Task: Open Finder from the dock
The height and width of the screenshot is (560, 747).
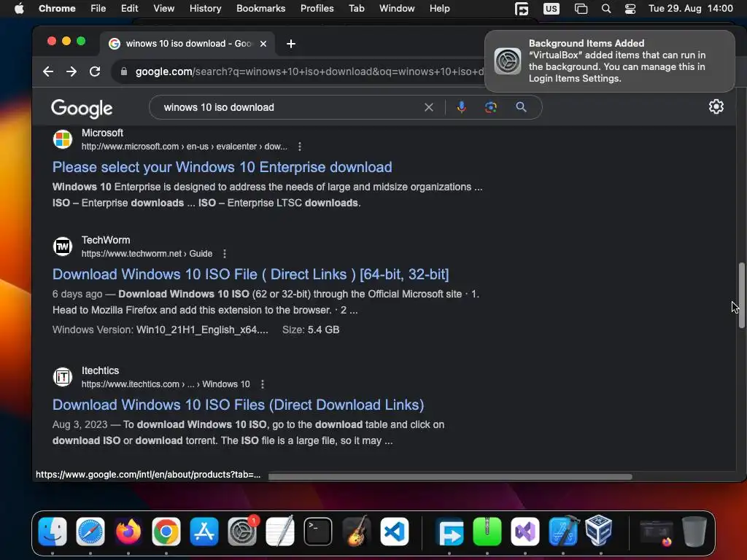Action: 53,532
